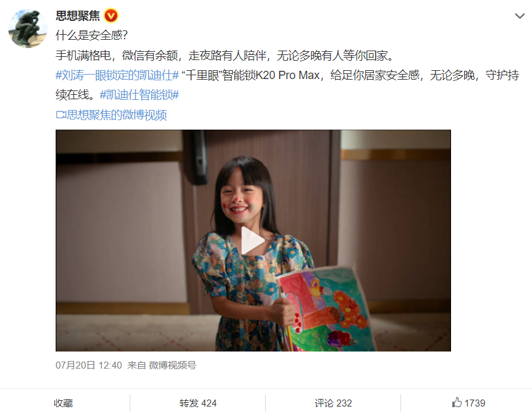
Task: Open the post options chevron menu
Action: pyautogui.click(x=519, y=16)
